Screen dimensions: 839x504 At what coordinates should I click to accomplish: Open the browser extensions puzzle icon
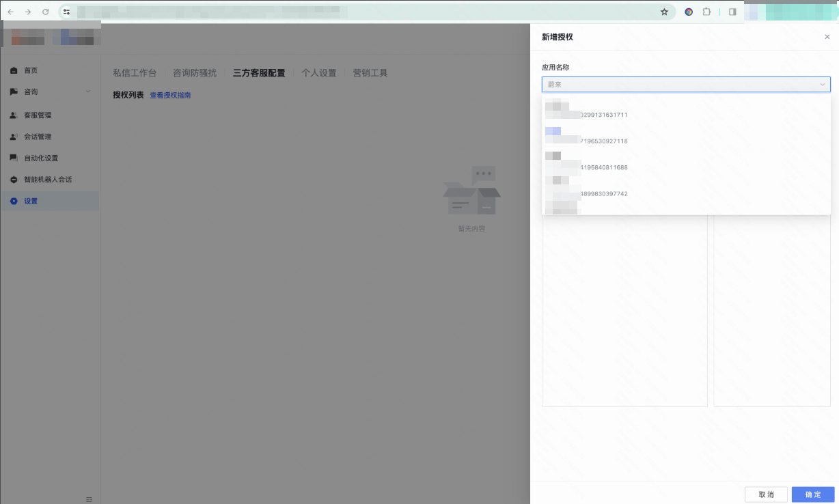tap(707, 12)
